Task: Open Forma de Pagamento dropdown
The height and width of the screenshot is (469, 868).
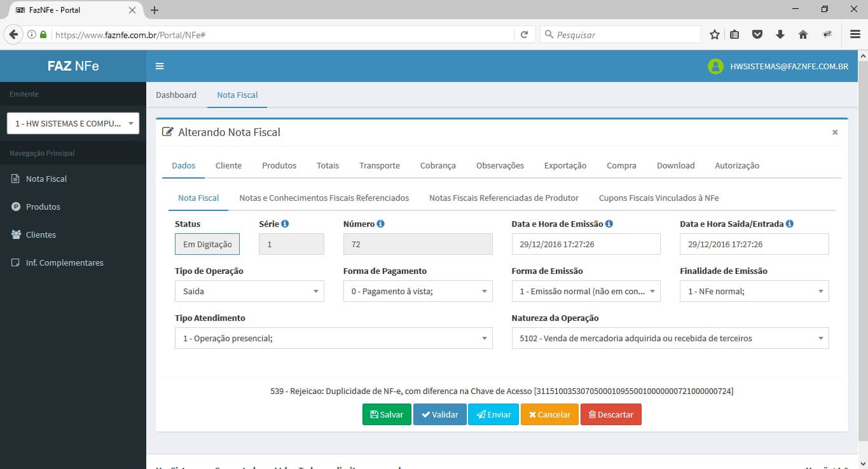Action: point(418,291)
